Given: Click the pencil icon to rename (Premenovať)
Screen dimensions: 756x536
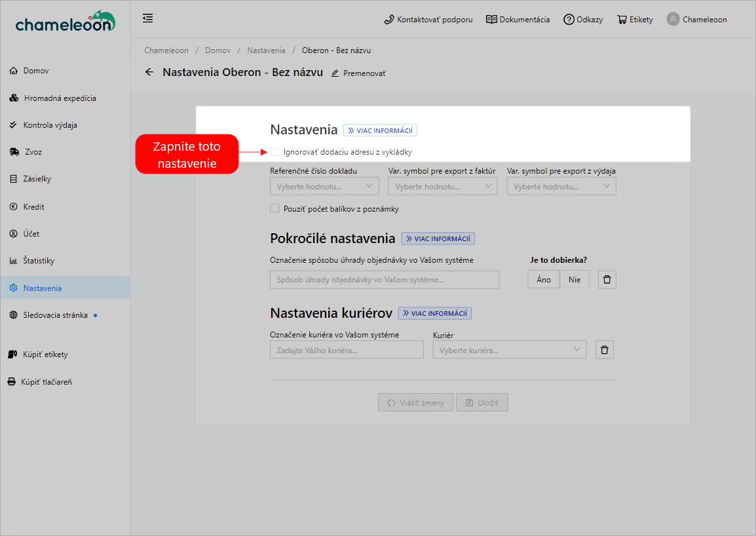Looking at the screenshot, I should coord(335,73).
